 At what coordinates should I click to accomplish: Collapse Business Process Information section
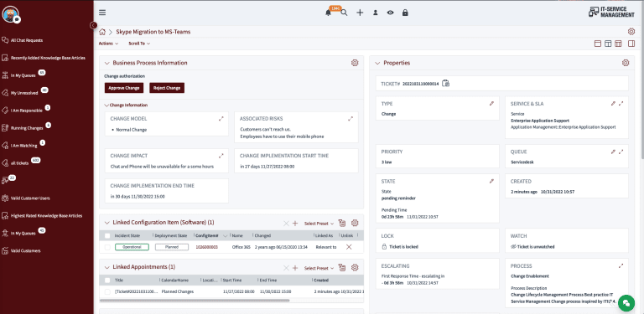[106, 63]
